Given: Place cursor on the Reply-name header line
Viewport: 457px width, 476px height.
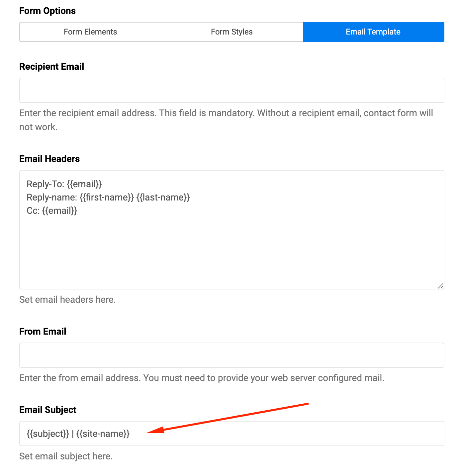Looking at the screenshot, I should click(108, 198).
